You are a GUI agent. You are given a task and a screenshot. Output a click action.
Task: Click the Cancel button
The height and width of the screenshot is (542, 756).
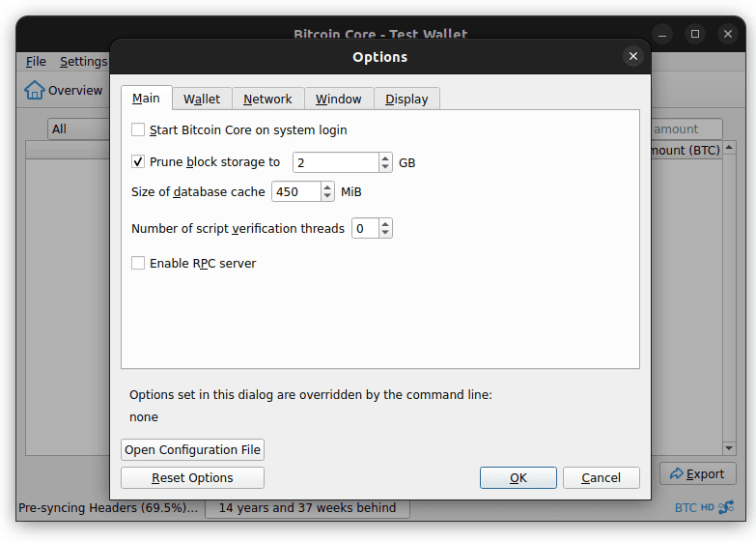pyautogui.click(x=602, y=478)
